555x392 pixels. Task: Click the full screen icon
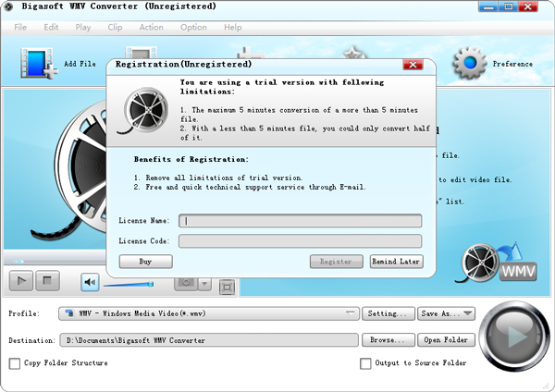[x=228, y=287]
